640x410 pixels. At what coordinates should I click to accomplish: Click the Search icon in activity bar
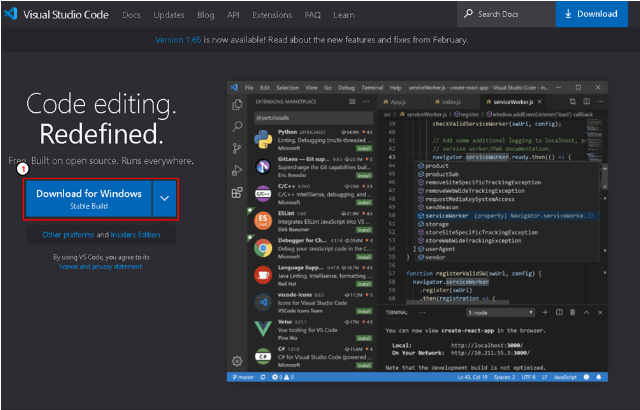click(x=237, y=126)
